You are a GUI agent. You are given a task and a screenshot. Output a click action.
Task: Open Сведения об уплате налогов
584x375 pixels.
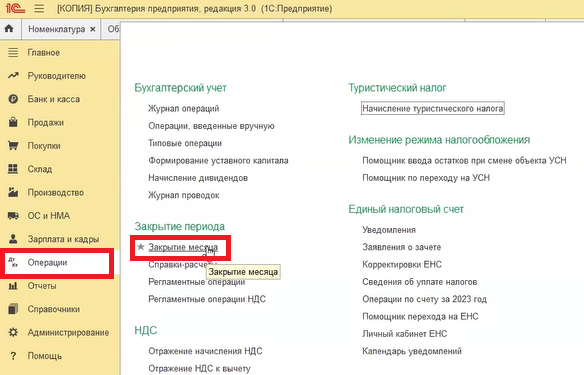pos(419,282)
